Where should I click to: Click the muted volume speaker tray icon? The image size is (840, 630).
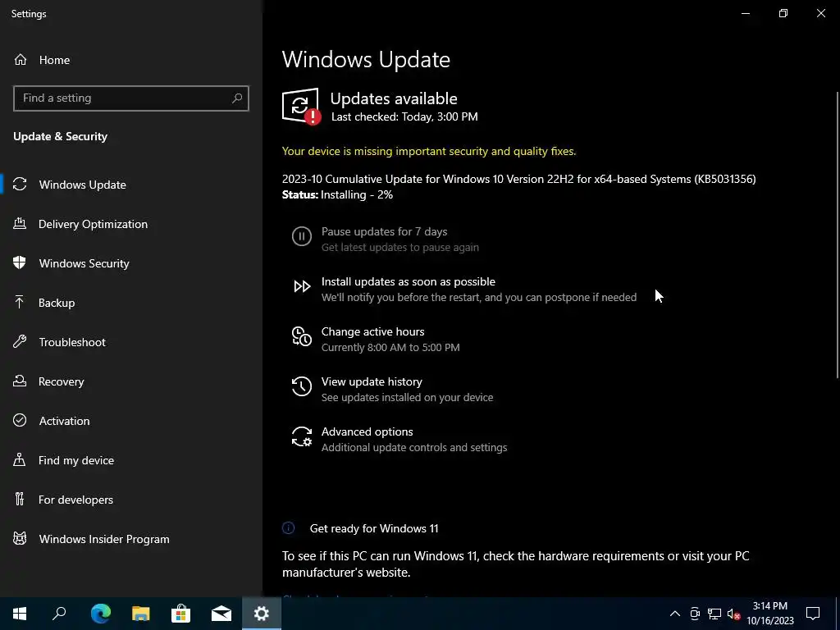tap(734, 614)
